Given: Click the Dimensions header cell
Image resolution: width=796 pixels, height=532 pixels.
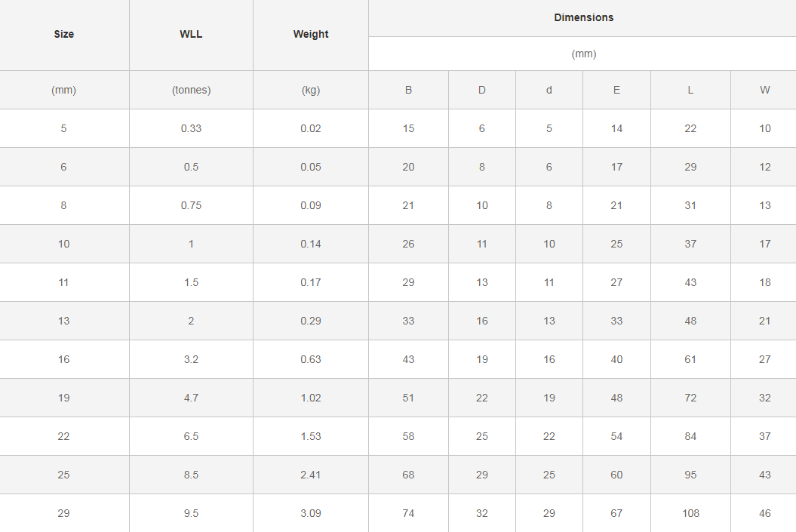Looking at the screenshot, I should click(583, 17).
